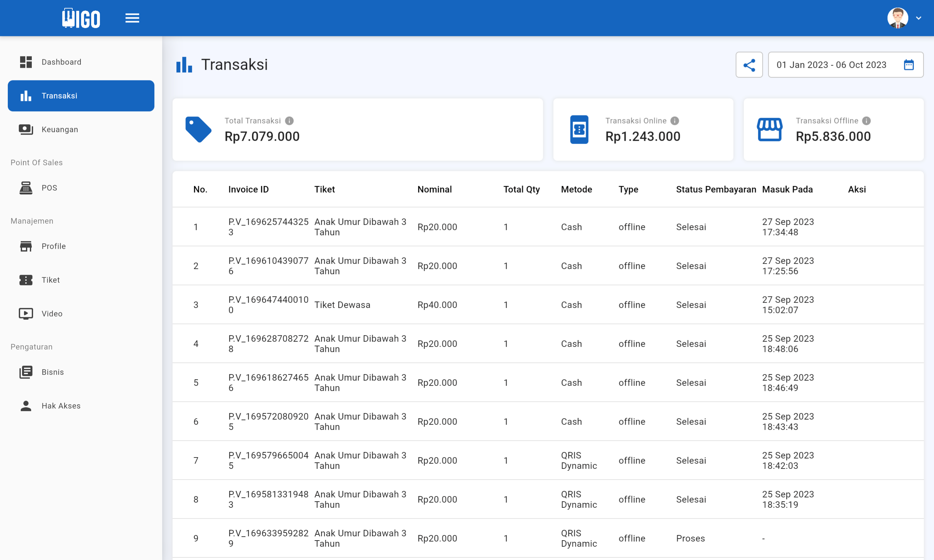Click the info icon beside Transaksi Offline
This screenshot has width=934, height=560.
point(866,120)
